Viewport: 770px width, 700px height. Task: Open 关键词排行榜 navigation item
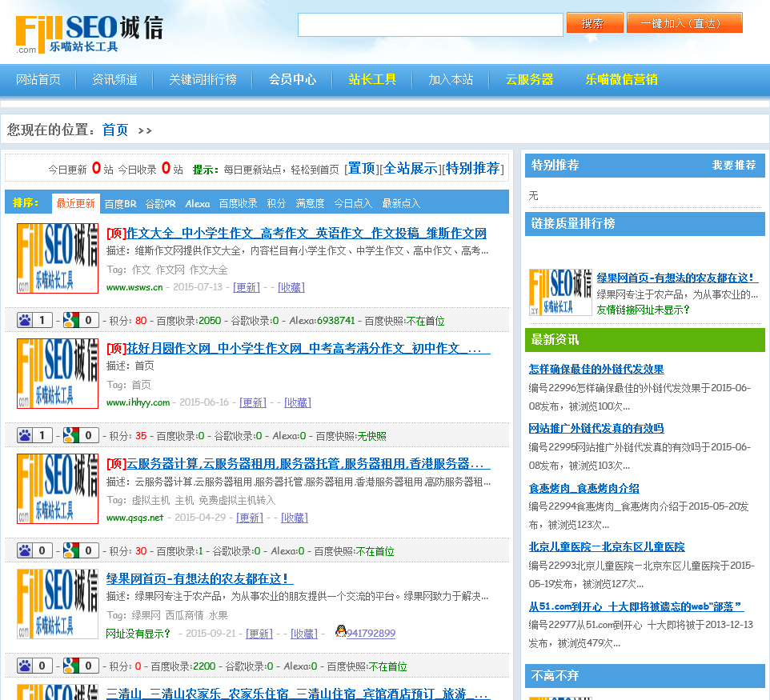click(203, 79)
